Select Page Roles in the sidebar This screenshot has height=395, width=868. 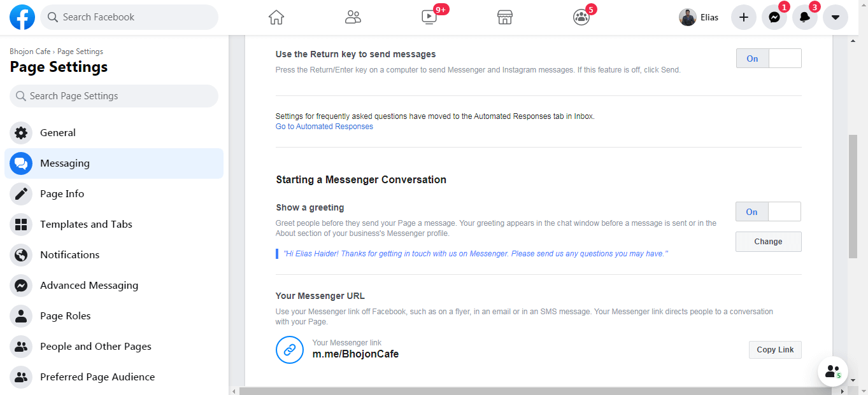pyautogui.click(x=65, y=316)
